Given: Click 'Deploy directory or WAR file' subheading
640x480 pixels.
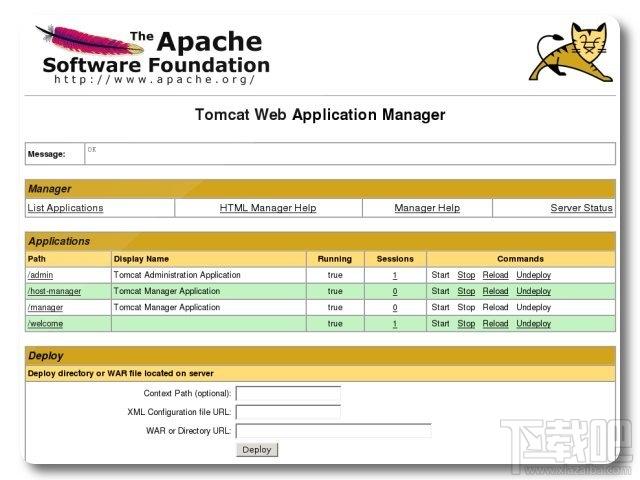Looking at the screenshot, I should pyautogui.click(x=120, y=373).
